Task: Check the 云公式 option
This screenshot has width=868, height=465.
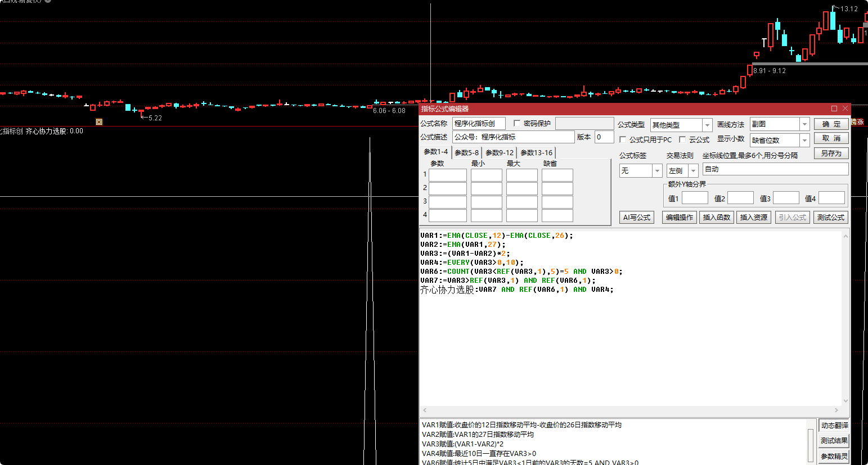Action: 682,139
